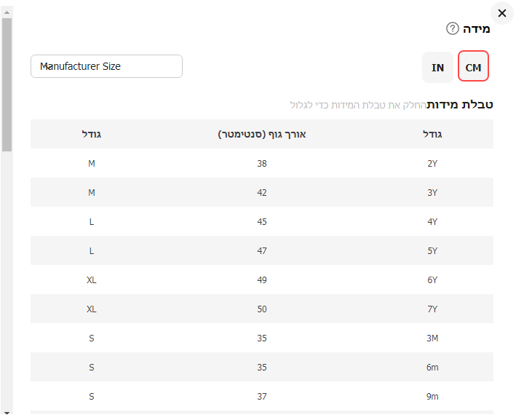
Task: Click the 5Y size cell
Action: (x=432, y=251)
